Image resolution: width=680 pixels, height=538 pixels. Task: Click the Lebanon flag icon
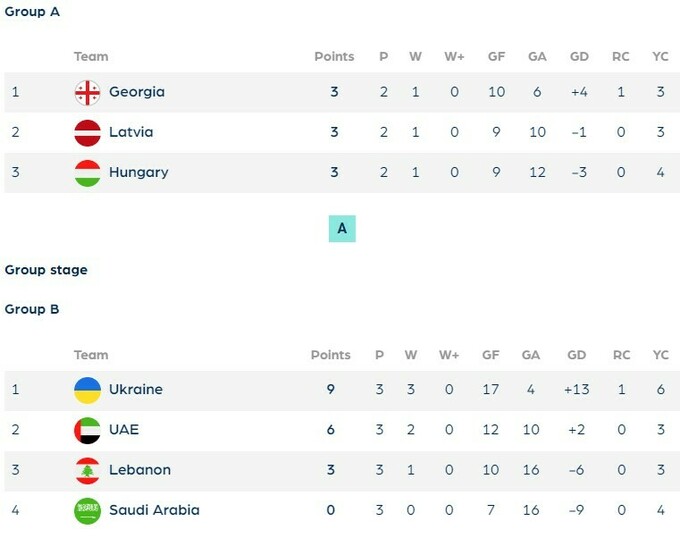pos(87,470)
